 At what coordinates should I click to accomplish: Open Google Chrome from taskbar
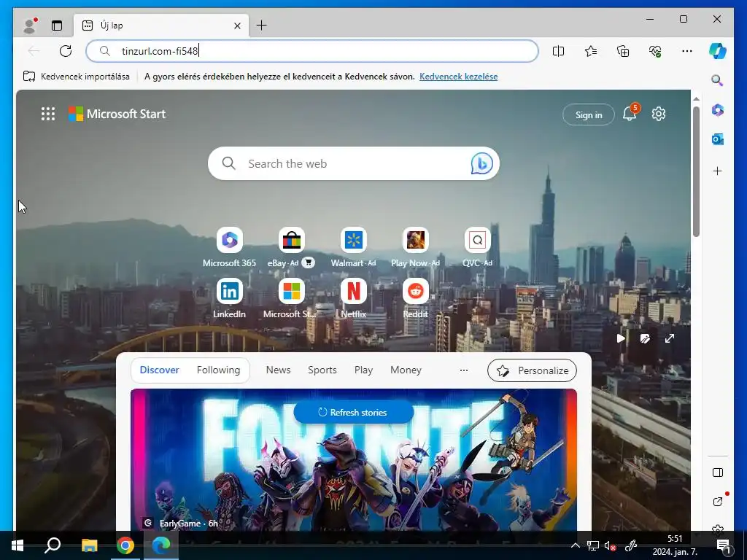pos(125,545)
